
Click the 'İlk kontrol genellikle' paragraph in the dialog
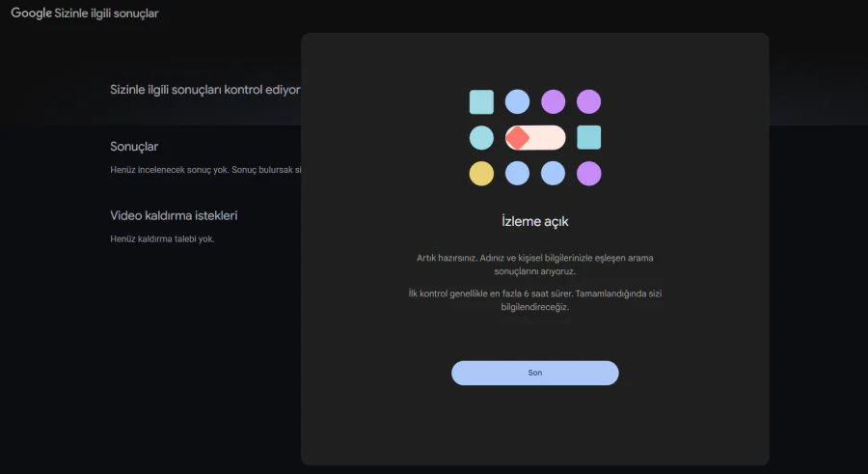534,300
